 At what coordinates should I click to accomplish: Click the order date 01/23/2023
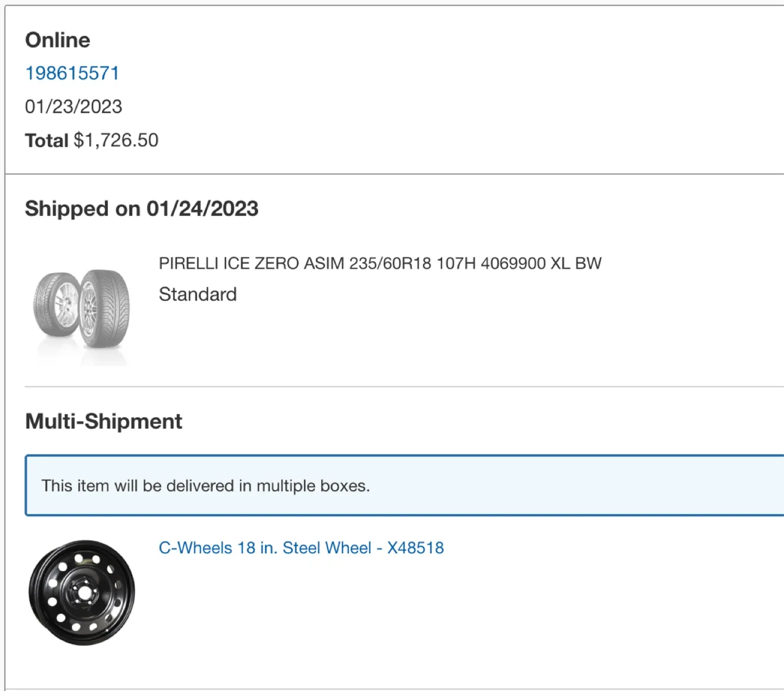[73, 106]
